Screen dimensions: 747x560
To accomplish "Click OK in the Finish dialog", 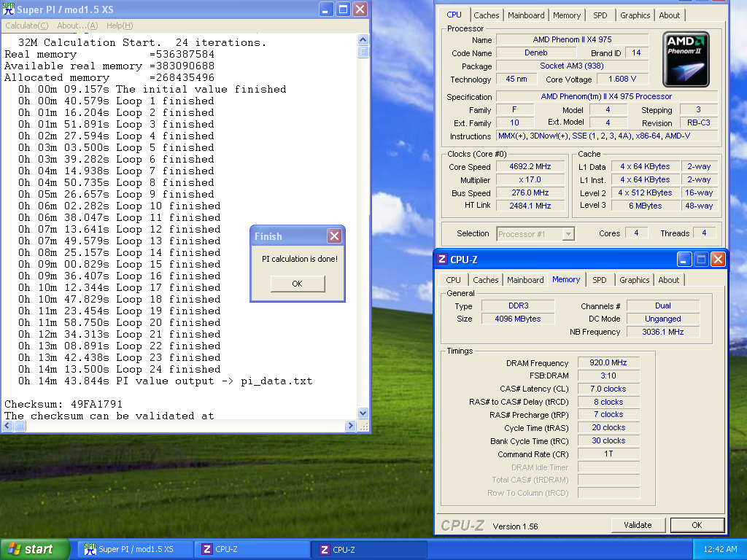I will pos(298,284).
